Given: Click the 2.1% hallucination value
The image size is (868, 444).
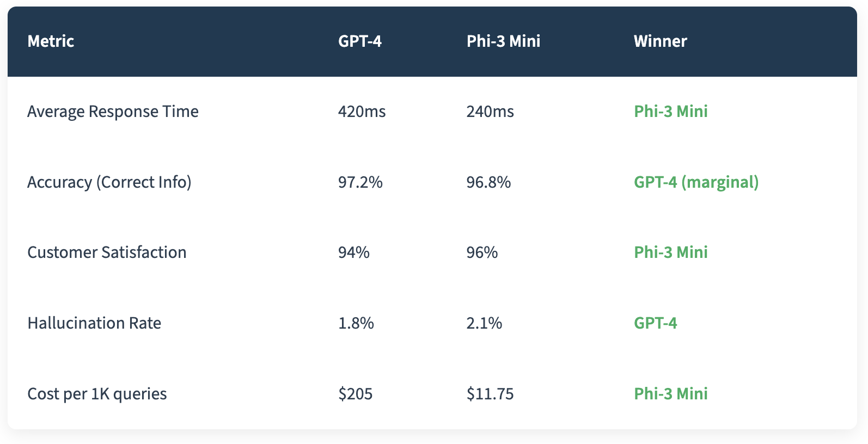Looking at the screenshot, I should [484, 323].
